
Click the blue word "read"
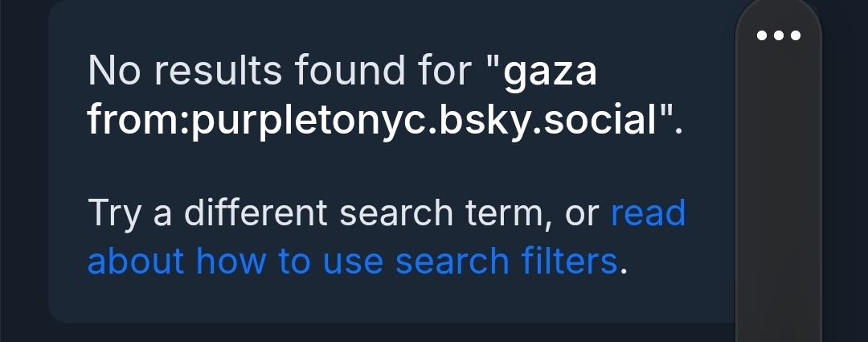648,213
